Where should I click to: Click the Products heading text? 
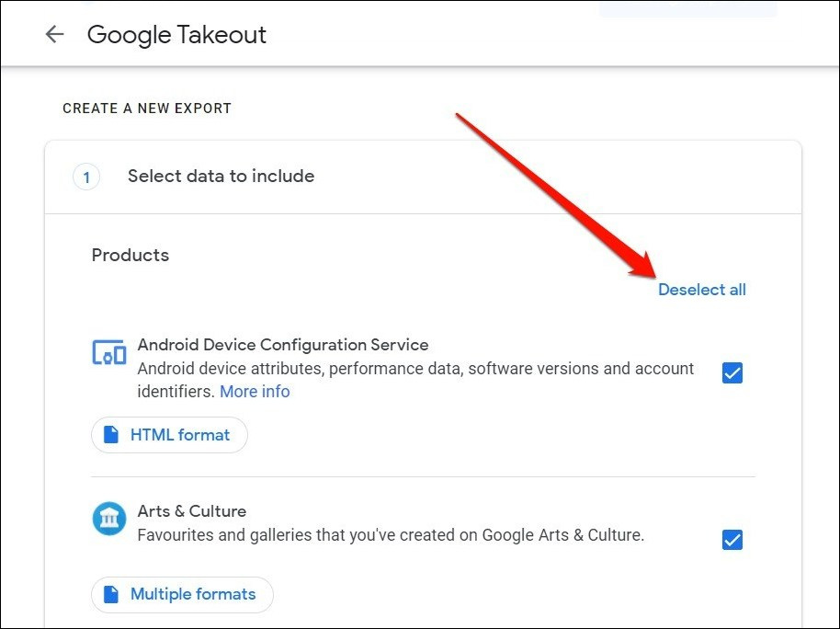point(131,255)
